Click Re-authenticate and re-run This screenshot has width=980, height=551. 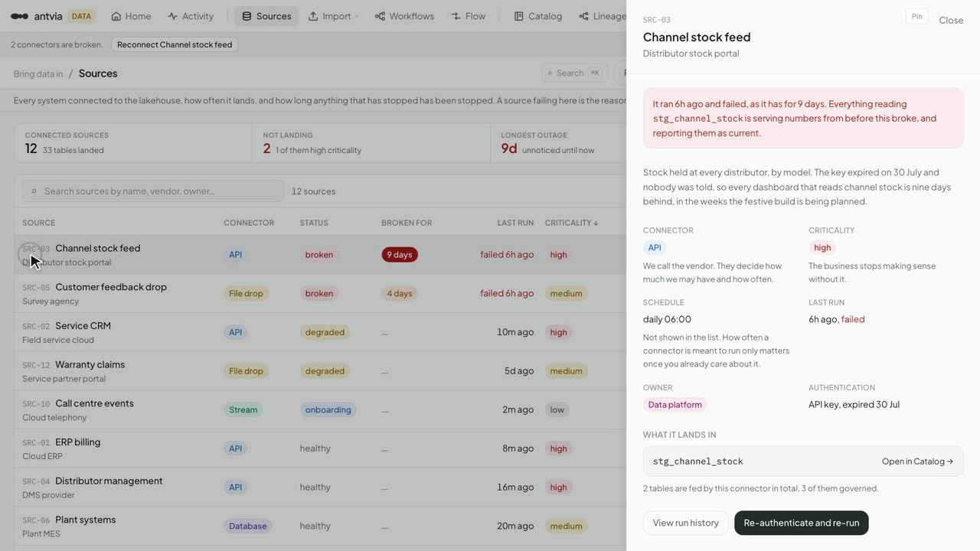pyautogui.click(x=801, y=523)
